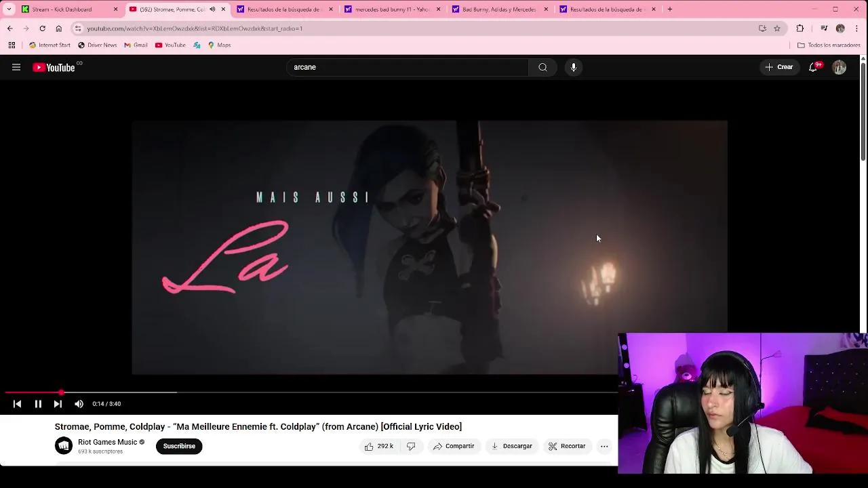The width and height of the screenshot is (868, 488).
Task: Pause the video playback
Action: point(38,404)
